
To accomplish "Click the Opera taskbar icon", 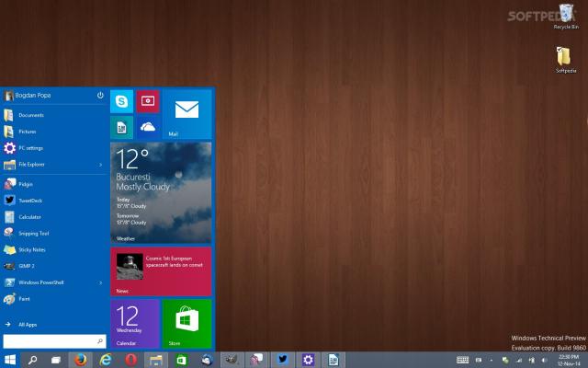I will click(130, 360).
